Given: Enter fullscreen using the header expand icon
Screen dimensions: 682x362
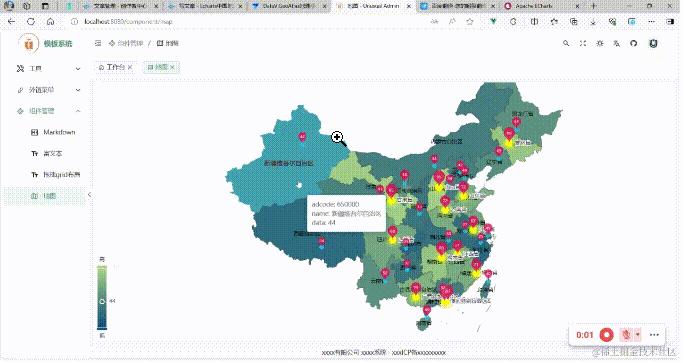Looking at the screenshot, I should [x=583, y=43].
